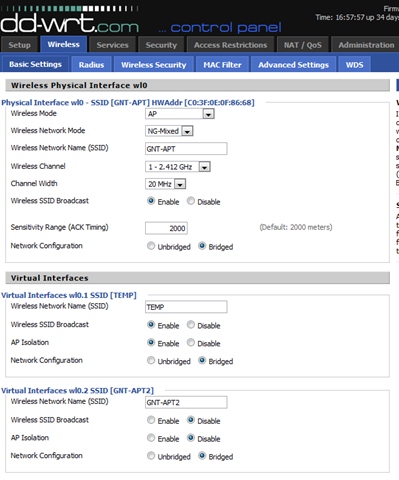Go to the Security tab
Screen dimensions: 399x480
[x=161, y=45]
